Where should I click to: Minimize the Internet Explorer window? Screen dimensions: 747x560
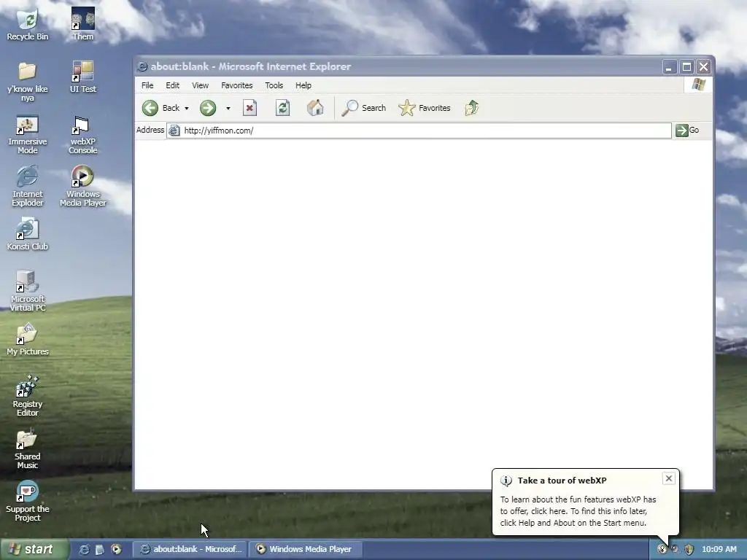tap(670, 66)
